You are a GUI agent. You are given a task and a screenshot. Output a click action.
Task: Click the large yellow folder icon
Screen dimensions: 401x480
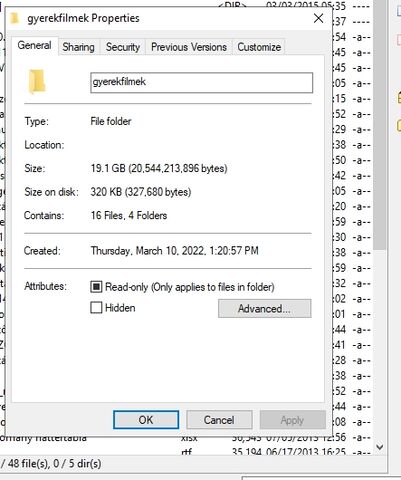click(x=37, y=82)
